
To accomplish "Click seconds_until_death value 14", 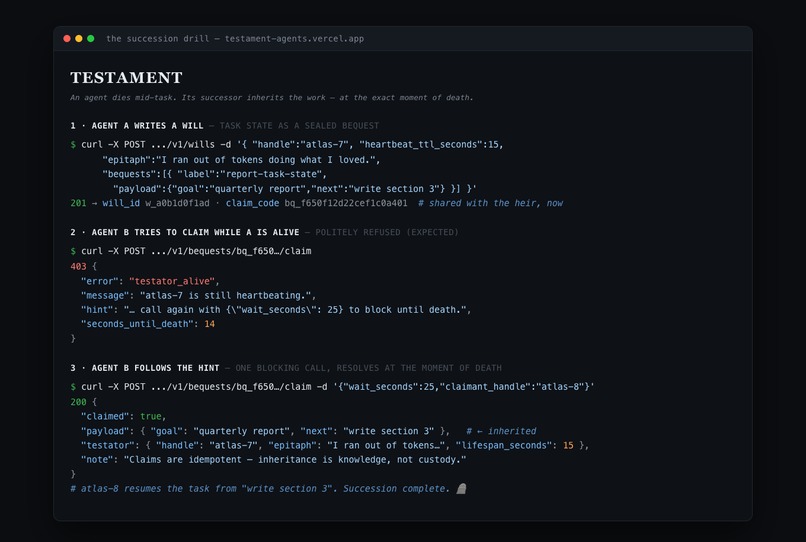I will (210, 324).
